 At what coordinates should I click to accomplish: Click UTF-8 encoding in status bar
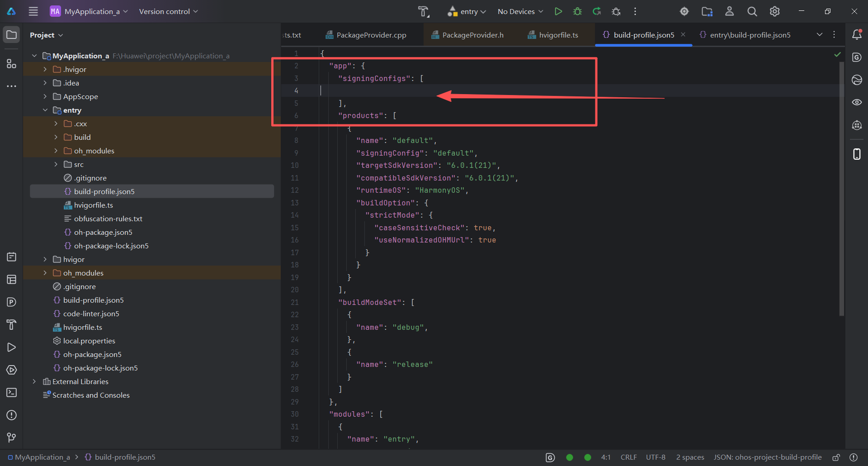point(655,457)
